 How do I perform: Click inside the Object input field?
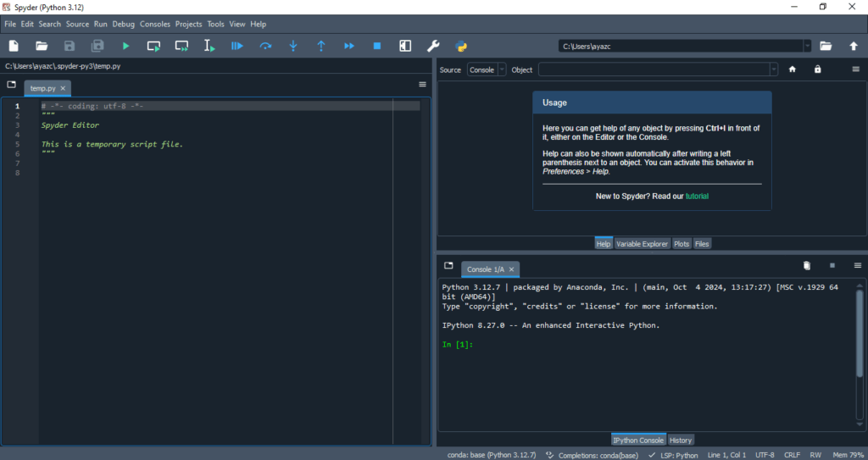pos(654,69)
